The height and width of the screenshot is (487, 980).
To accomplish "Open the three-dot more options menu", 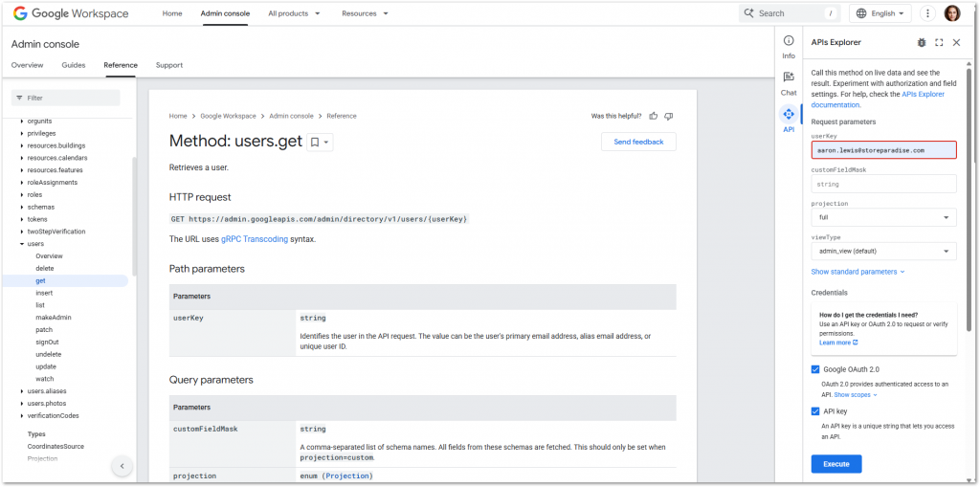I will click(928, 13).
